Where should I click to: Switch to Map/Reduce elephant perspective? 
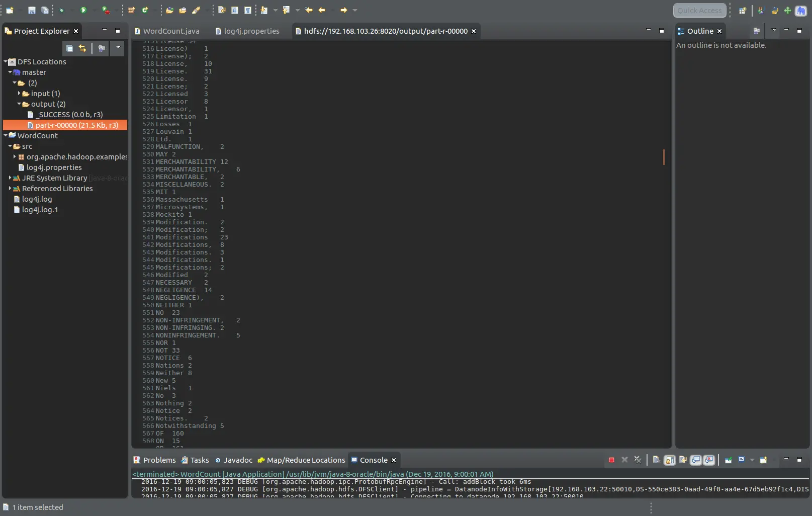coord(801,11)
